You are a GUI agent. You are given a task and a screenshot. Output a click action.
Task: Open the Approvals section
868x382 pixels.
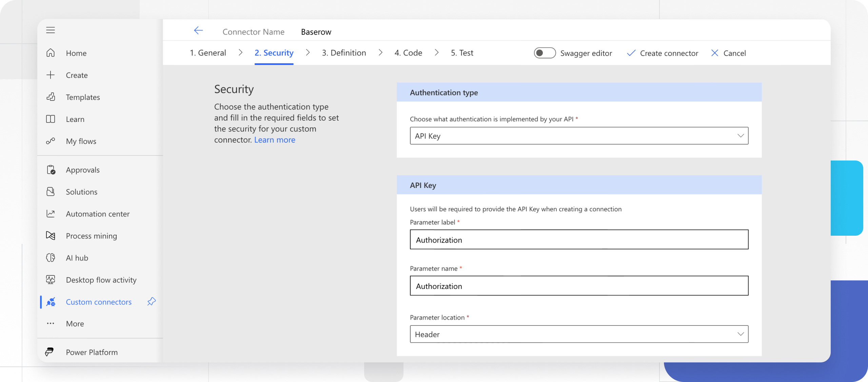[x=82, y=170]
